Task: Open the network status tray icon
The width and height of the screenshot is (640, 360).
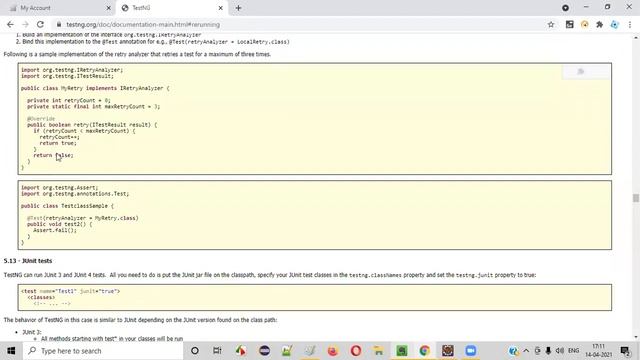Action: [x=537, y=351]
